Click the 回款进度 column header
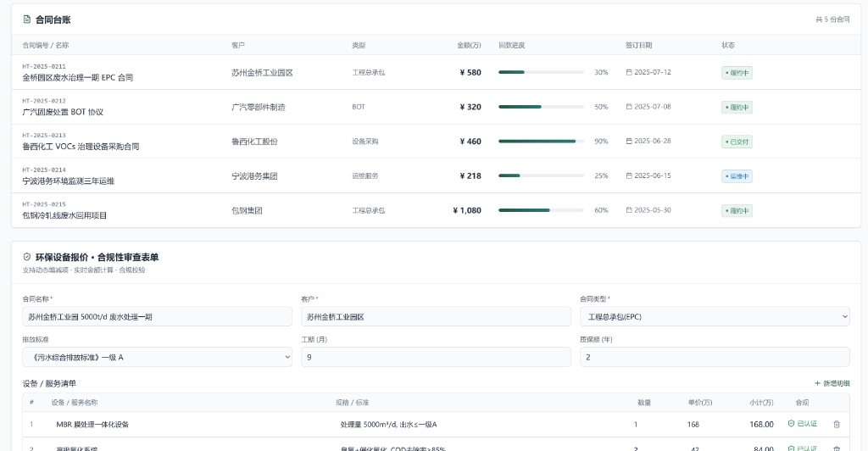The width and height of the screenshot is (868, 451). 511,45
